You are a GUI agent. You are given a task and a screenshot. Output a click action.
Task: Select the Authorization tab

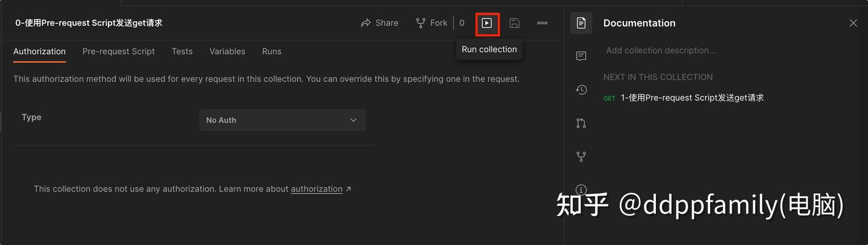click(x=39, y=52)
